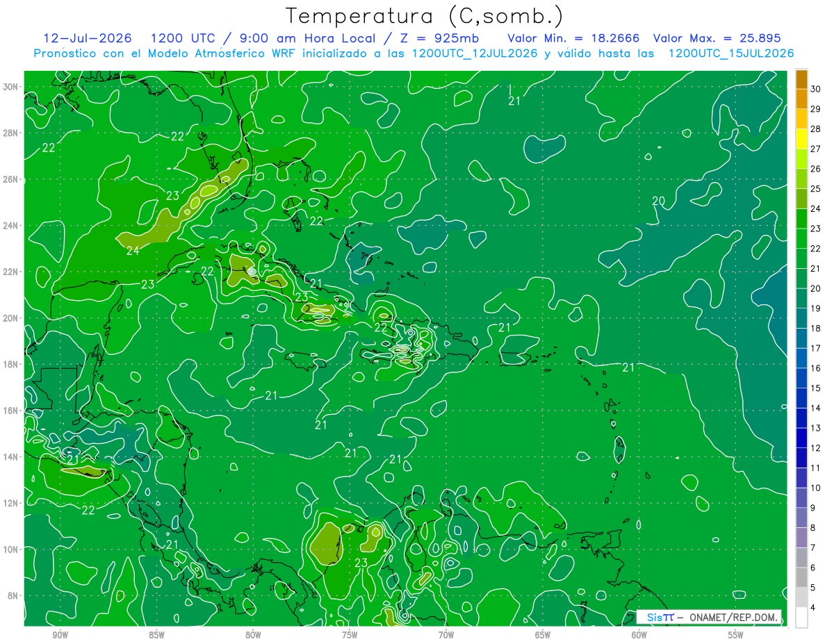Viewport: 834px width, 644px height.
Task: Click the color scale label "17"
Action: point(816,348)
